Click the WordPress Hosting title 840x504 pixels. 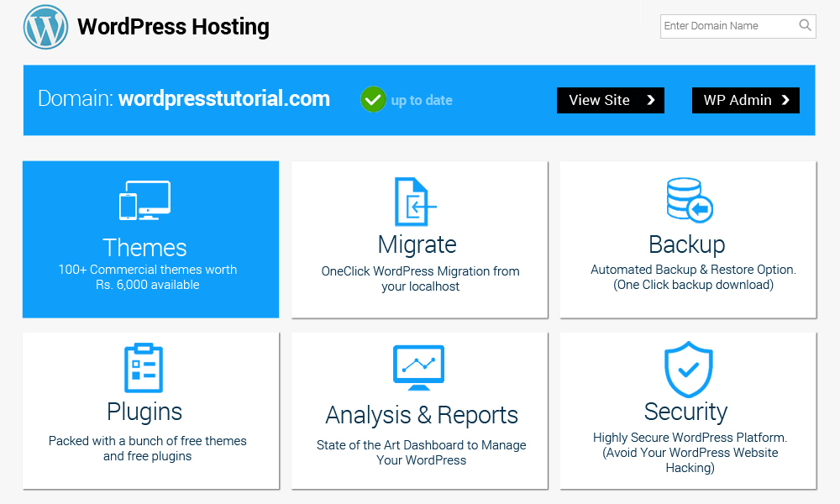pos(173,27)
